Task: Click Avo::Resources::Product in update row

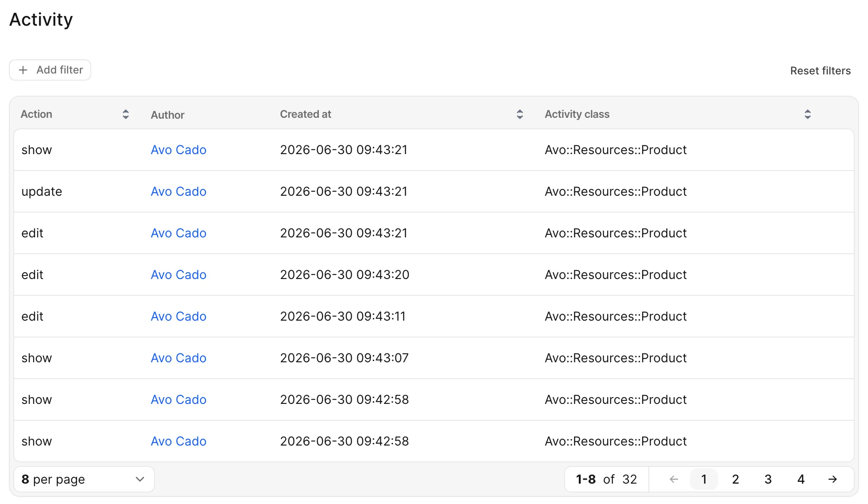Action: pos(616,191)
